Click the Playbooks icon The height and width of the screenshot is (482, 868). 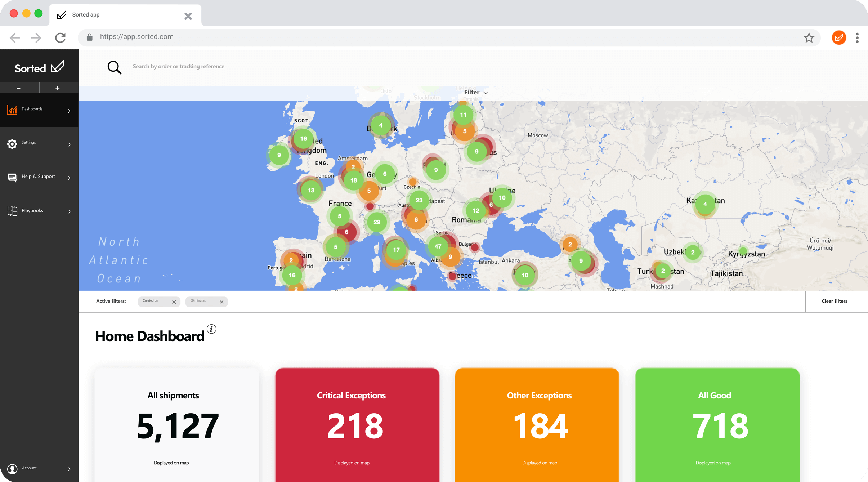click(12, 211)
